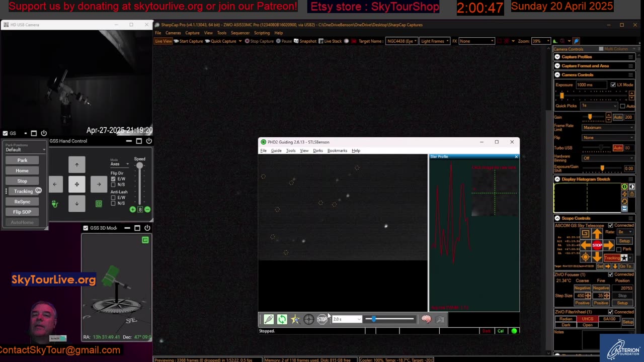Increase speed with green plus icon
This screenshot has width=644, height=362.
[133, 209]
